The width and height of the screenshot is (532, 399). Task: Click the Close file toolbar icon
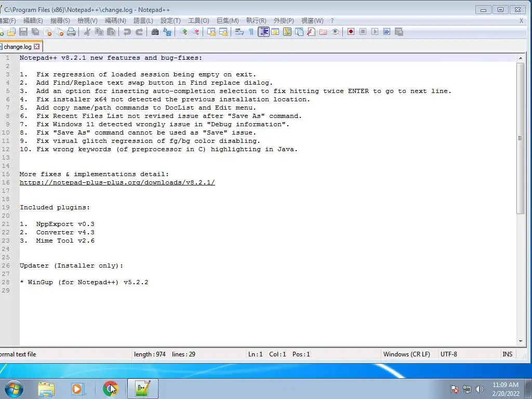tap(48, 32)
